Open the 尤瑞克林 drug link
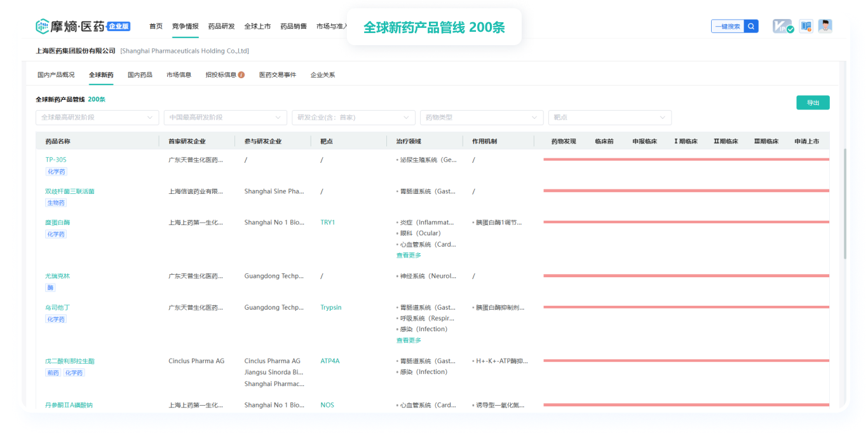Image resolution: width=868 pixels, height=433 pixels. [x=57, y=276]
